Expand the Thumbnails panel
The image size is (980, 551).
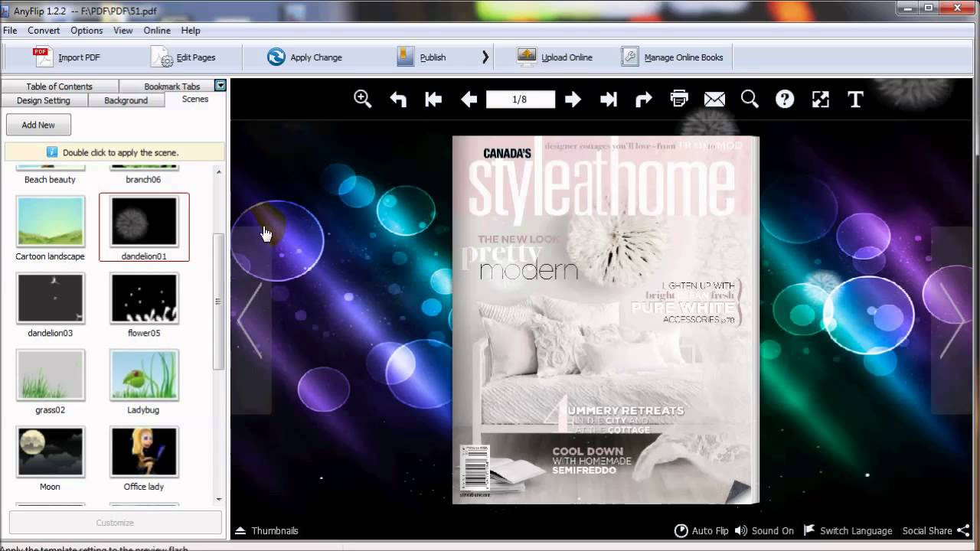click(266, 530)
